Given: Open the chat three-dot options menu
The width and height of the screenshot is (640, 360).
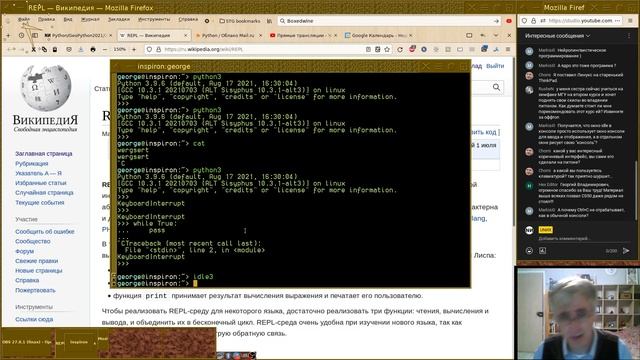Looking at the screenshot, I should (x=629, y=36).
